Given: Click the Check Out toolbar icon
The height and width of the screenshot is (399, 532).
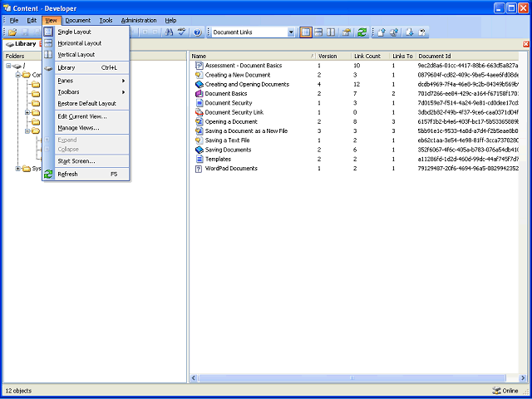Looking at the screenshot, I should coord(410,32).
